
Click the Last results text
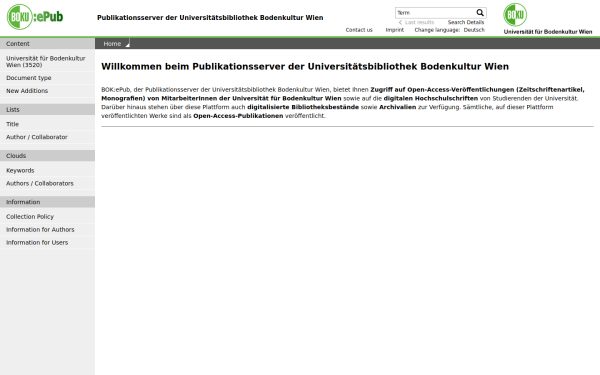[419, 22]
